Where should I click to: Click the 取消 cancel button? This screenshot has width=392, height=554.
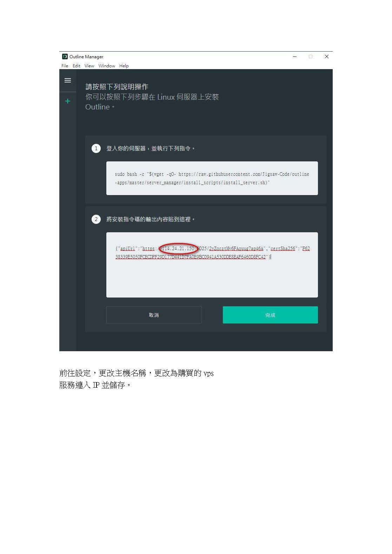[154, 315]
